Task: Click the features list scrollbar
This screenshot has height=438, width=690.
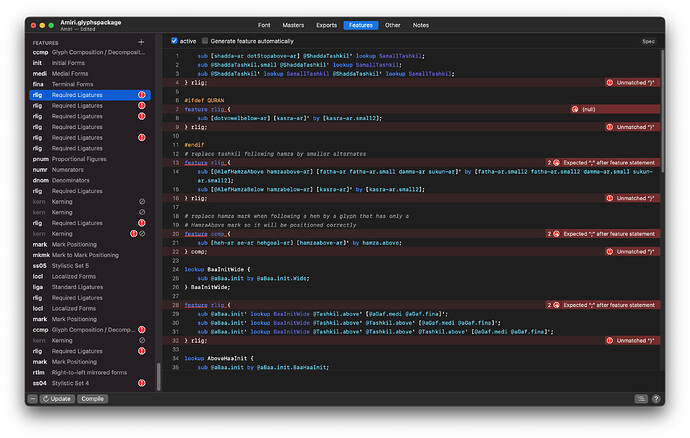Action: [157, 376]
